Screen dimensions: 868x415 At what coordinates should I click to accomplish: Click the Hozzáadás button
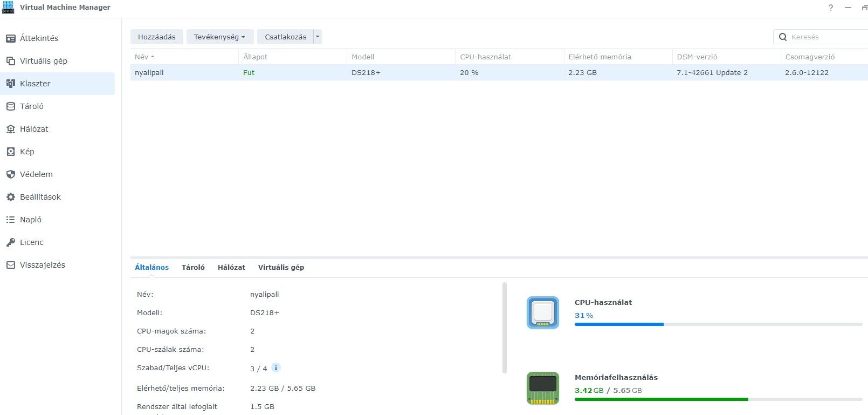[157, 37]
